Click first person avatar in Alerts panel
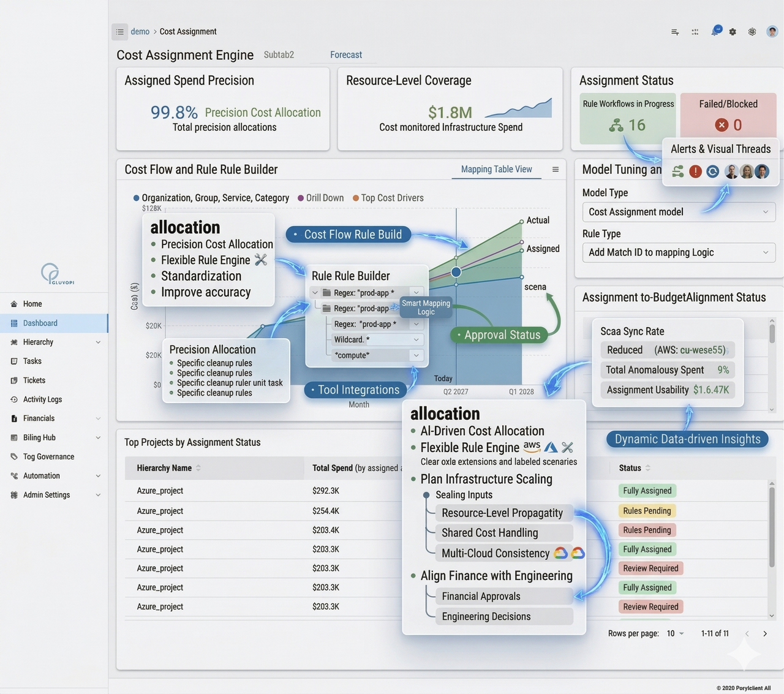 [732, 172]
